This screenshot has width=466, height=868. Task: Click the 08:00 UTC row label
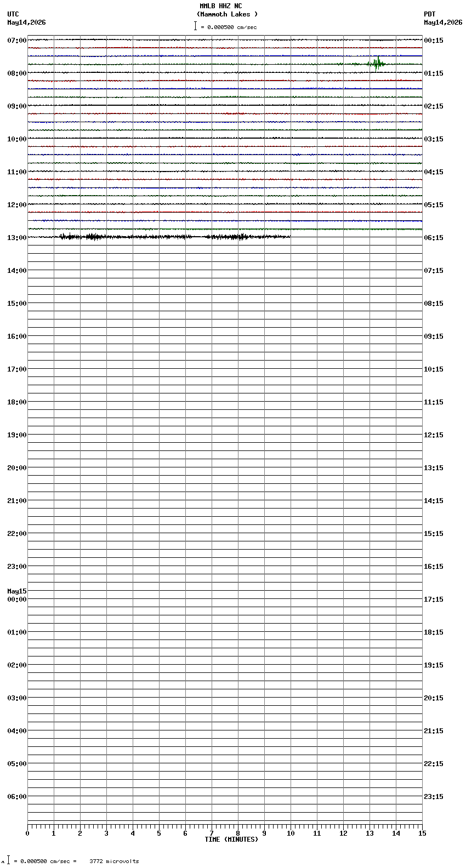pyautogui.click(x=17, y=73)
